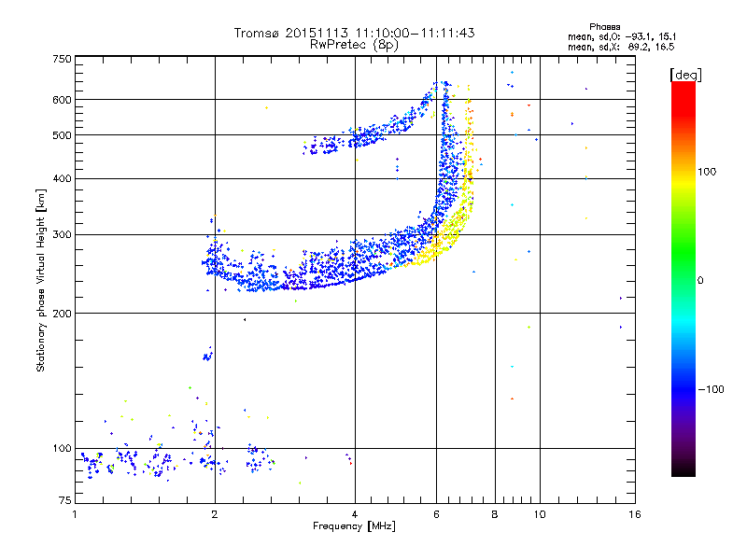Click the y-axis '500' tick label
The height and width of the screenshot is (560, 747).
click(62, 135)
